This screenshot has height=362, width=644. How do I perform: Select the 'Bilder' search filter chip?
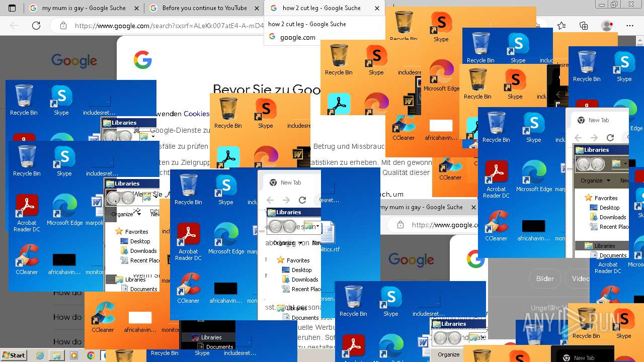coord(545,279)
